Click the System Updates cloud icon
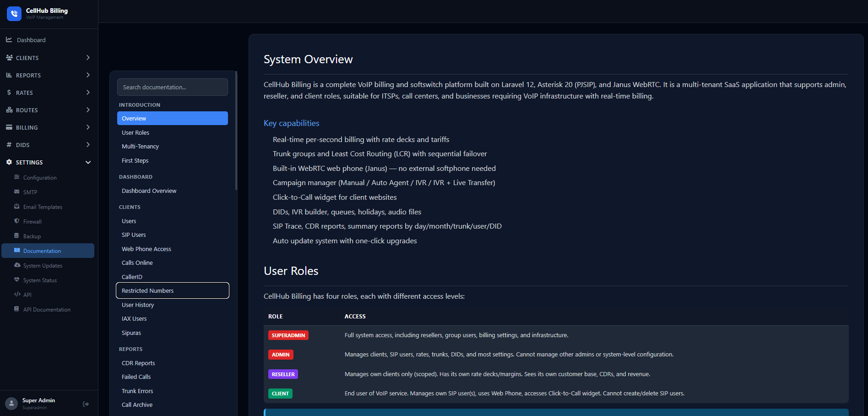 click(x=17, y=265)
